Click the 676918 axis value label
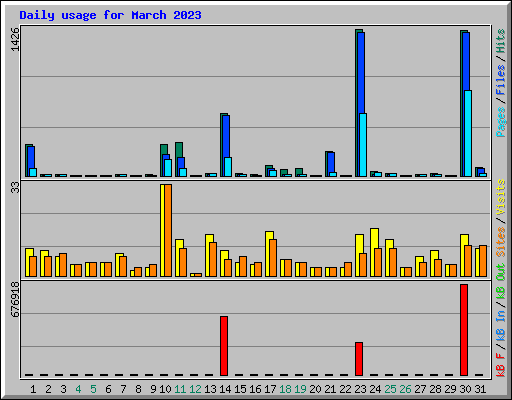 coord(15,299)
